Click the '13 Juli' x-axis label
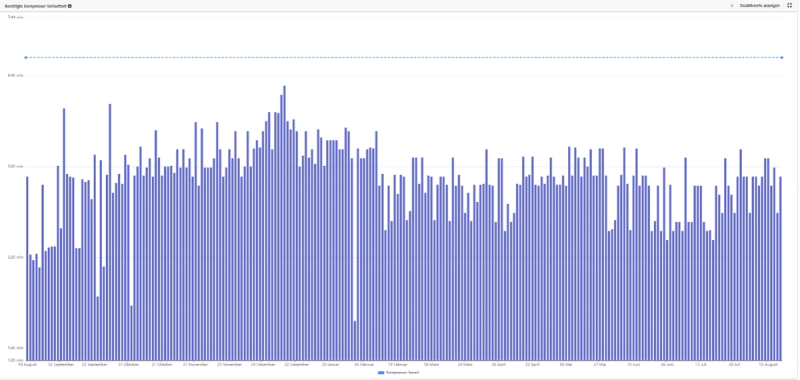800x380 pixels. click(701, 365)
